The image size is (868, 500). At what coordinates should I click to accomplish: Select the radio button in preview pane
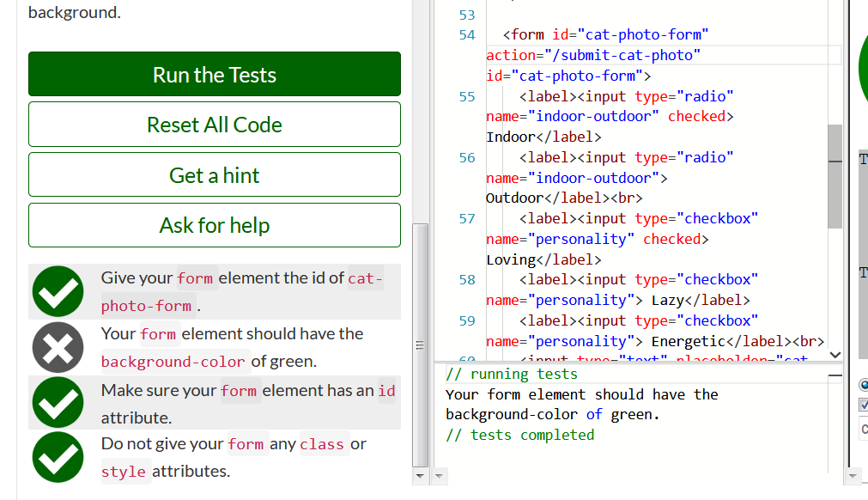[x=864, y=385]
